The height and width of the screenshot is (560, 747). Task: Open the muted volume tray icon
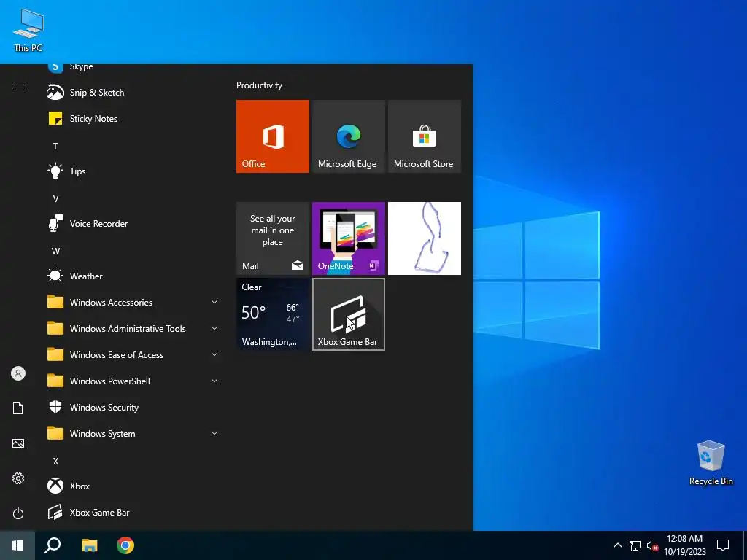point(652,546)
